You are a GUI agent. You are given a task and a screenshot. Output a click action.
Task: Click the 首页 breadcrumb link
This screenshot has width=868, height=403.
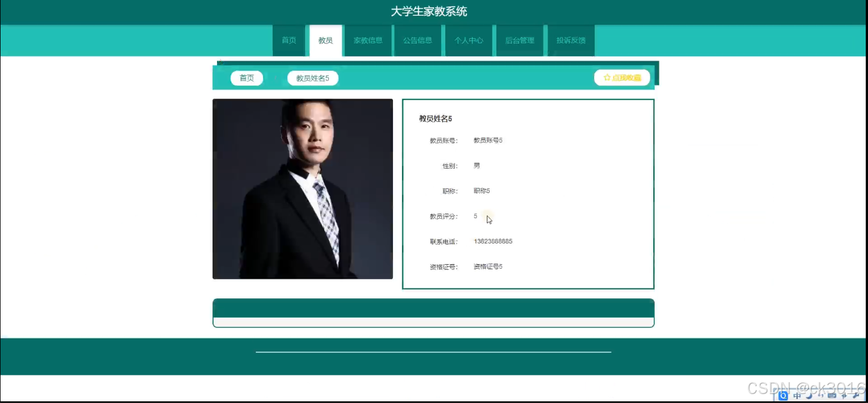[247, 78]
